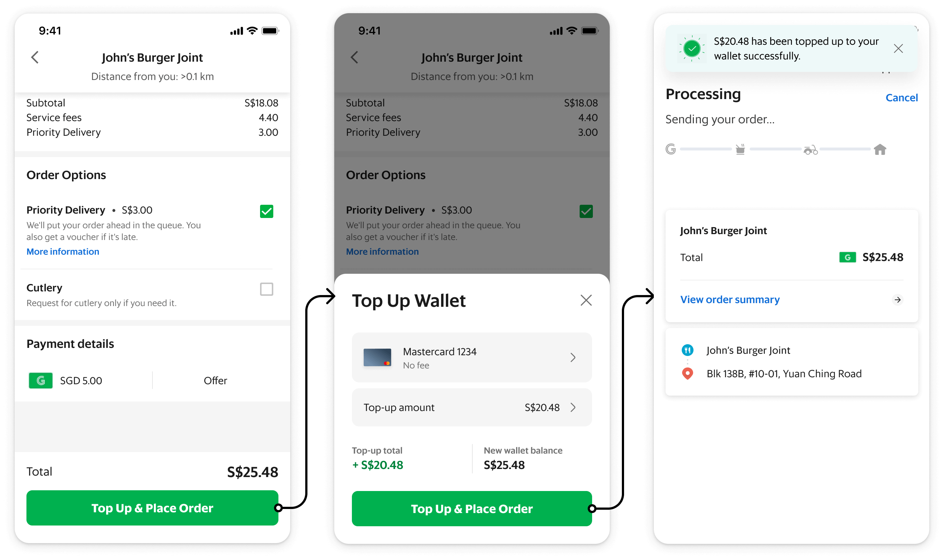Enable Priority Delivery on second screen

click(586, 212)
